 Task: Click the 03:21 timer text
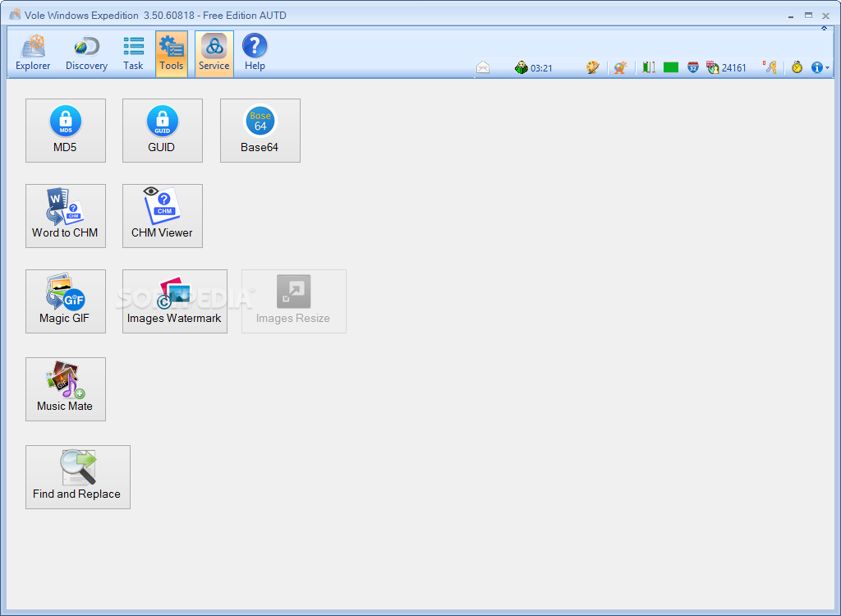(541, 68)
